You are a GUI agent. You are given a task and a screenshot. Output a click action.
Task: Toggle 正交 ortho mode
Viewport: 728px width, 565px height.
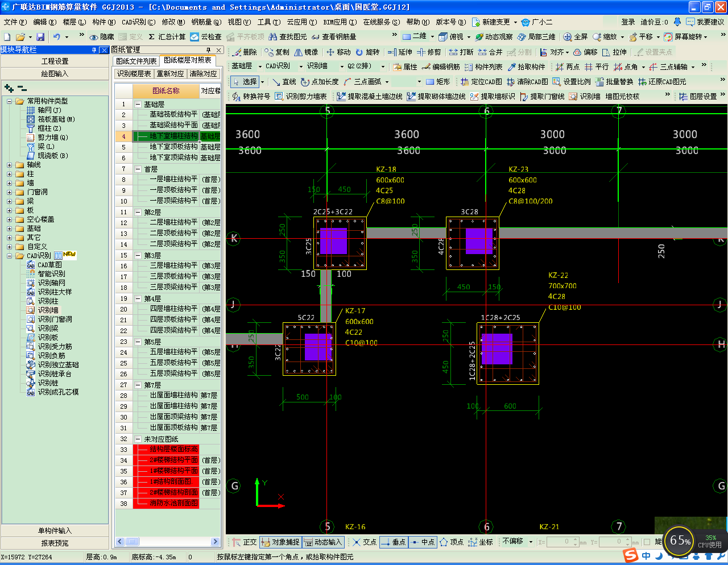[245, 542]
